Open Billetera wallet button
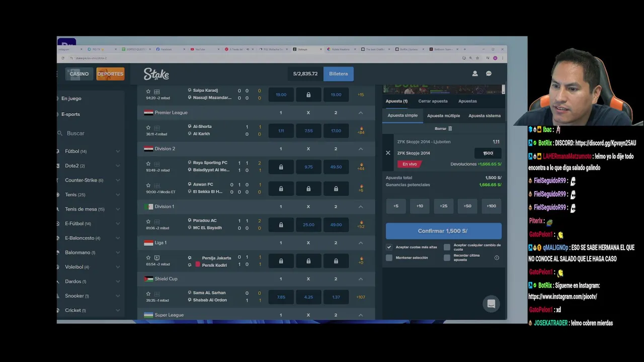Image resolution: width=644 pixels, height=362 pixels. coord(338,74)
